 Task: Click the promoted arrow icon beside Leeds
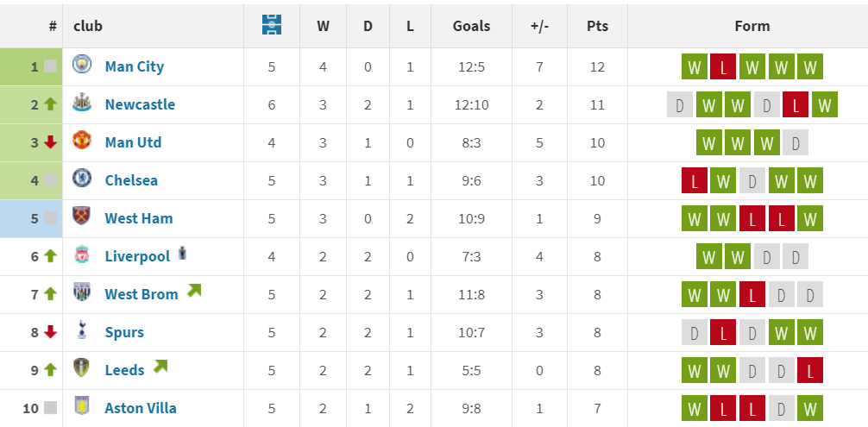click(x=160, y=366)
